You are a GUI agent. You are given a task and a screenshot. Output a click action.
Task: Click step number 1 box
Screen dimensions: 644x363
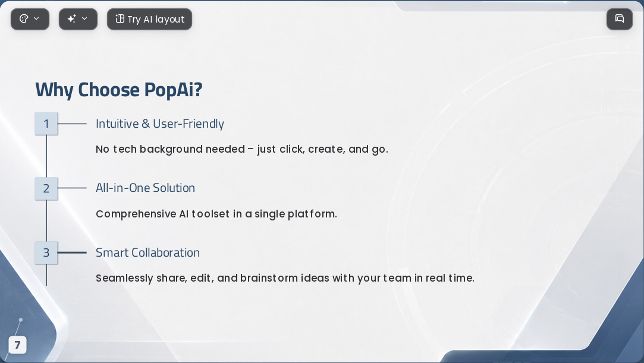[x=46, y=124]
